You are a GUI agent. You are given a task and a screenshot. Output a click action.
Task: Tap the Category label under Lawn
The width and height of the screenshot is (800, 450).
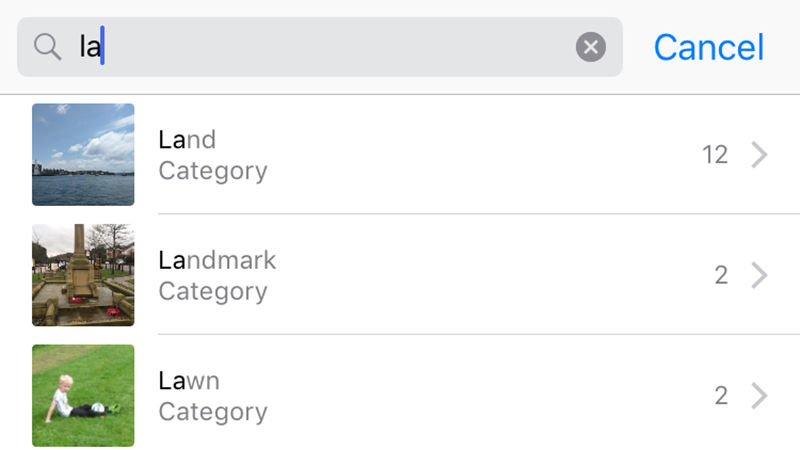tap(213, 412)
